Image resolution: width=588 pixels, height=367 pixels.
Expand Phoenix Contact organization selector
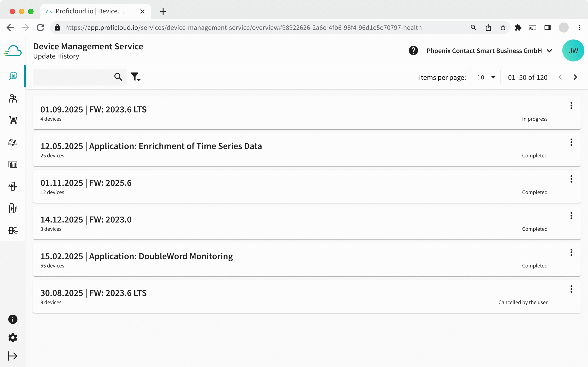click(549, 51)
